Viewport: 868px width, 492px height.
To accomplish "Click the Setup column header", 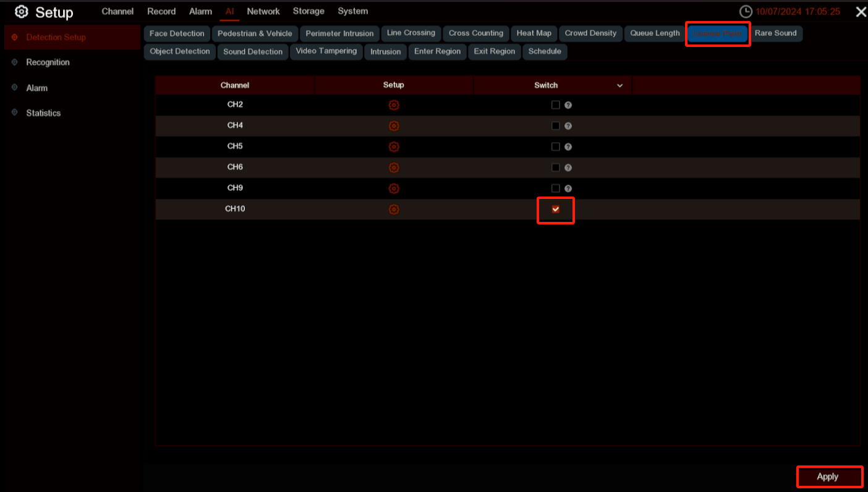I will pos(394,85).
